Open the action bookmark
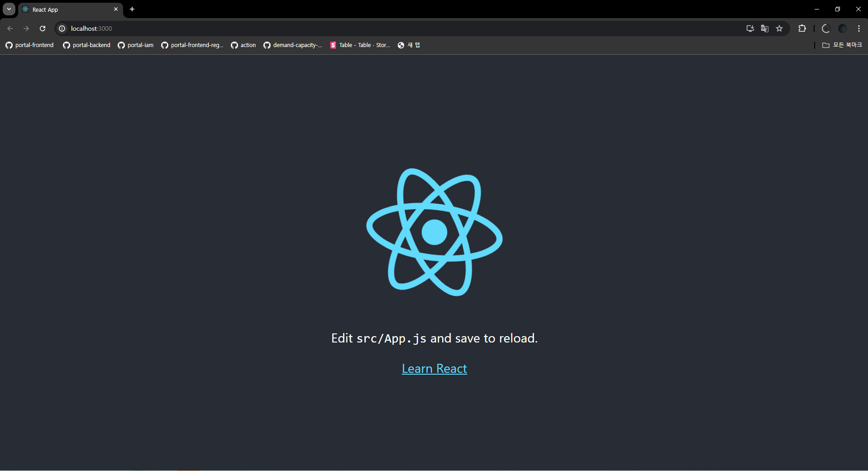This screenshot has width=868, height=471. pyautogui.click(x=243, y=45)
